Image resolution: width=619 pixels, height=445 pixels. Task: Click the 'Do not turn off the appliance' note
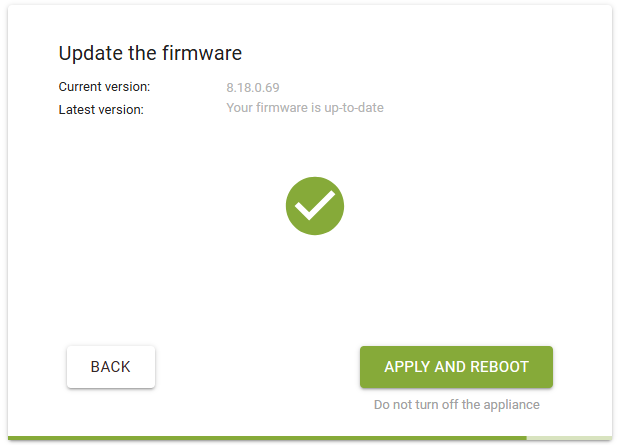click(456, 405)
